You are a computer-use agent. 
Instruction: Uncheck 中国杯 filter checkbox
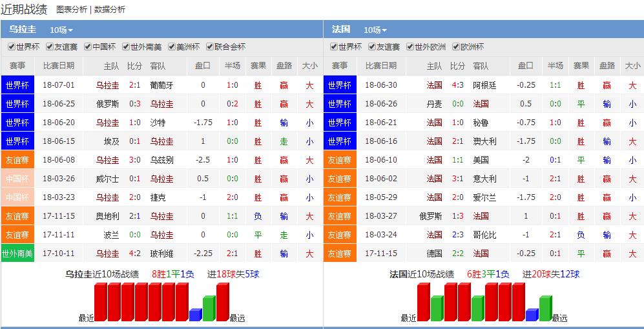coord(88,47)
